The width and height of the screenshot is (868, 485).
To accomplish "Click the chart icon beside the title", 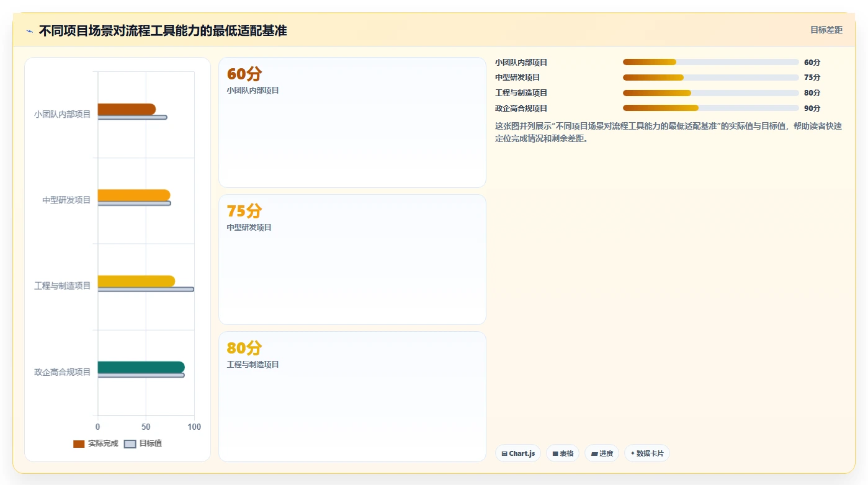I will pyautogui.click(x=29, y=31).
